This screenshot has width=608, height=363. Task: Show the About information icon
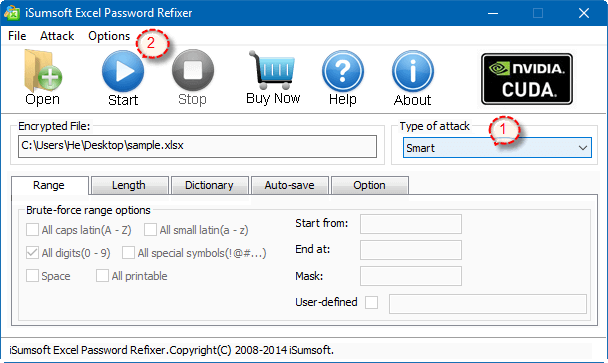[413, 78]
